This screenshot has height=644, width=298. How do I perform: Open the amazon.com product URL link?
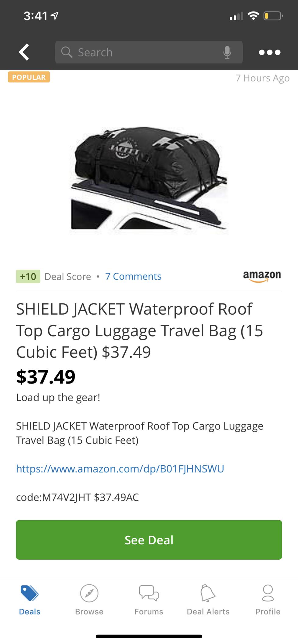point(120,469)
